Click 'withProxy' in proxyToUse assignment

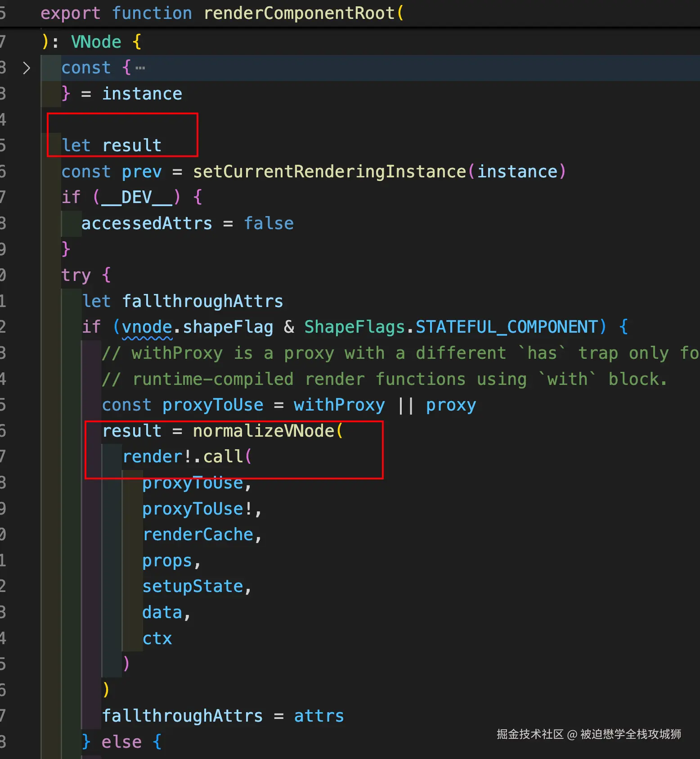pos(339,405)
